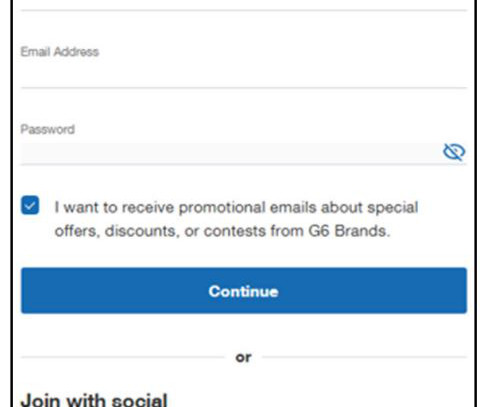Click the word 'social' in bottom heading
The height and width of the screenshot is (407, 489).
[139, 399]
